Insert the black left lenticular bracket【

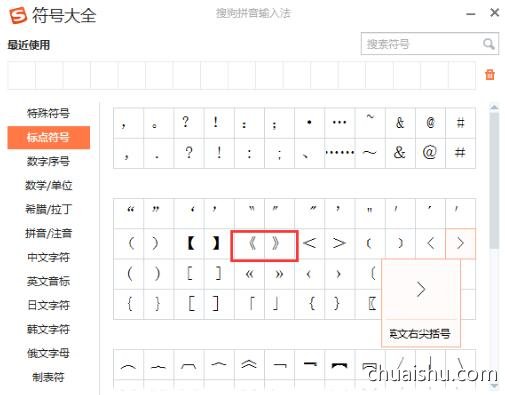coord(189,244)
